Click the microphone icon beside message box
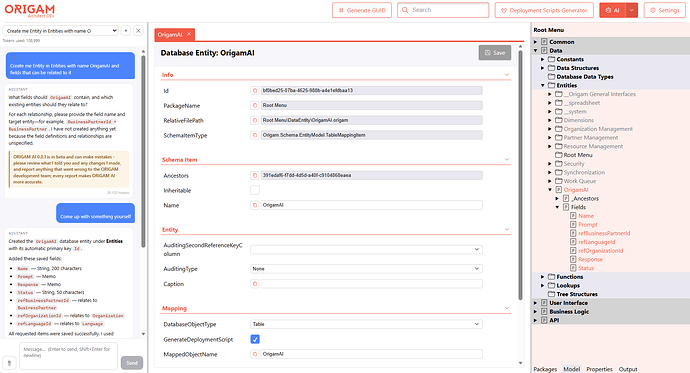690x373 pixels. coord(10,363)
